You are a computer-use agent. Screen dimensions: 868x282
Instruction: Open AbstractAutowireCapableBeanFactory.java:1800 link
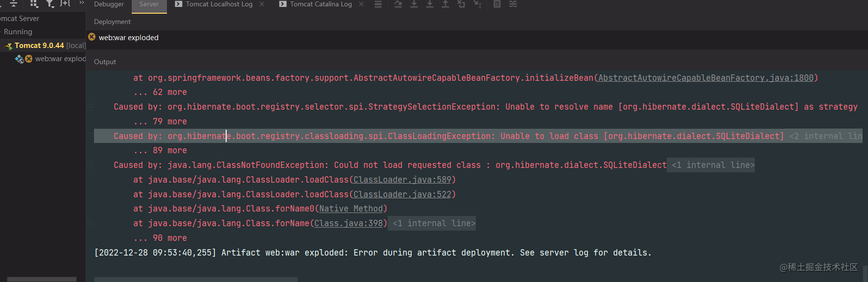pos(705,78)
